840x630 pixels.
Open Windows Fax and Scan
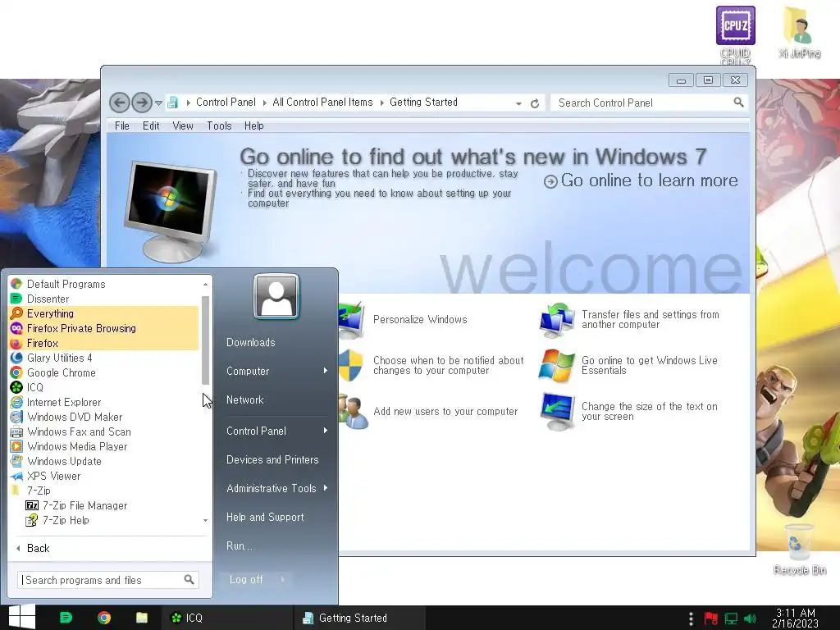79,431
